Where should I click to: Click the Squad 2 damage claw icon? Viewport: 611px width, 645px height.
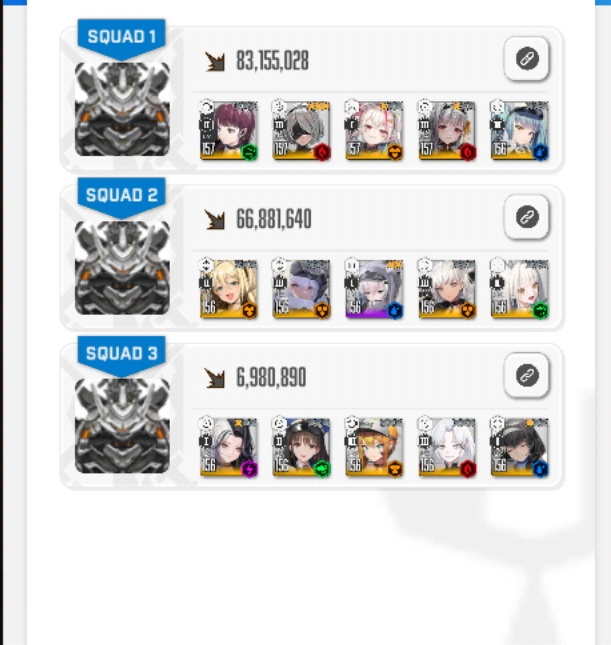215,220
